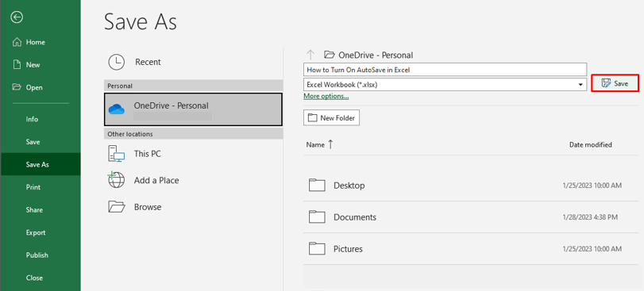Click the Add a Place globe icon
644x291 pixels.
(116, 180)
